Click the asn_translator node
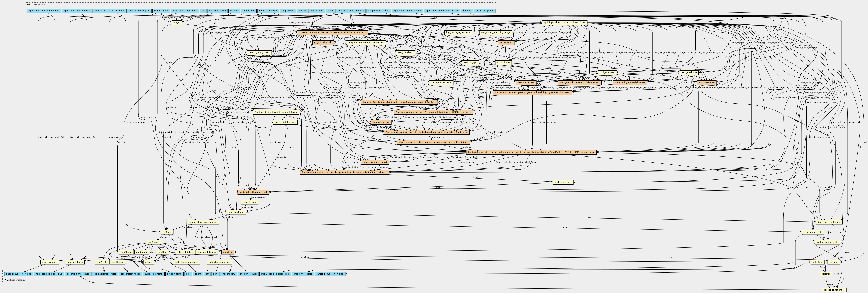The width and height of the screenshot is (868, 293). 405,52
